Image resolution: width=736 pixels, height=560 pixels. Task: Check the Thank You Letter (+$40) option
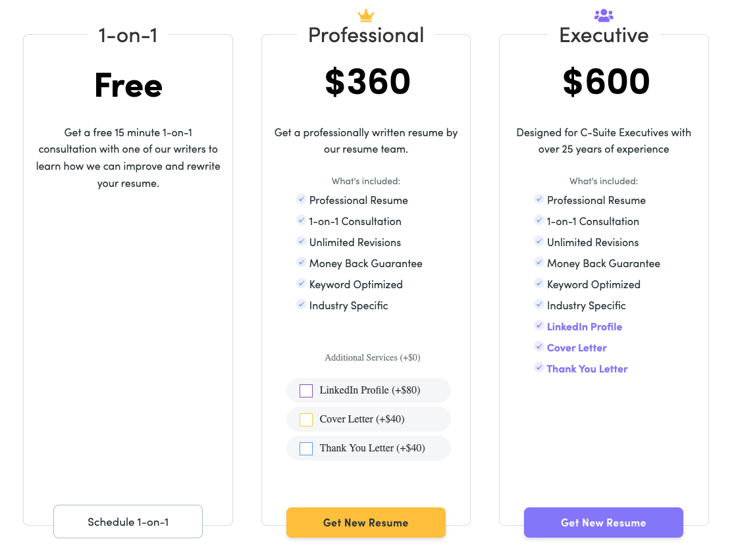(306, 448)
